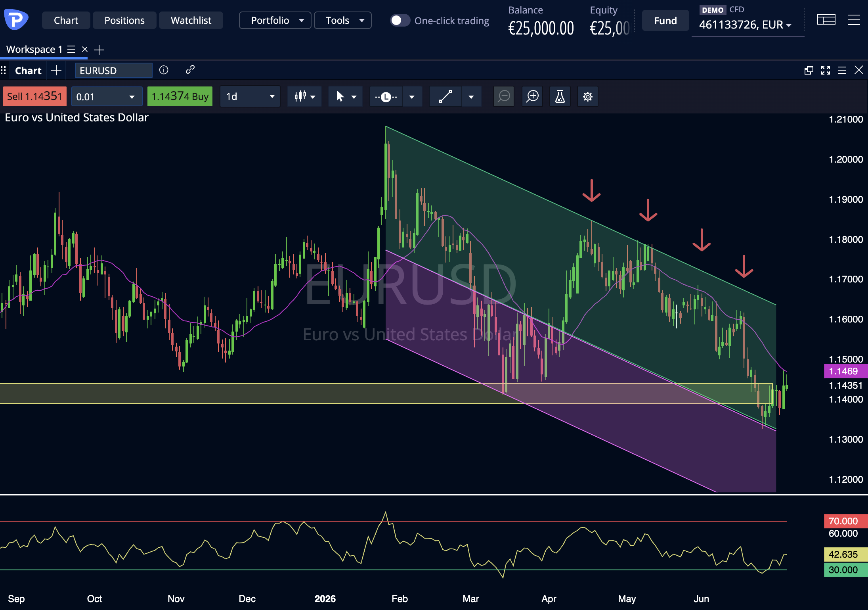
Task: Open the 1d timeframe dropdown
Action: point(250,96)
